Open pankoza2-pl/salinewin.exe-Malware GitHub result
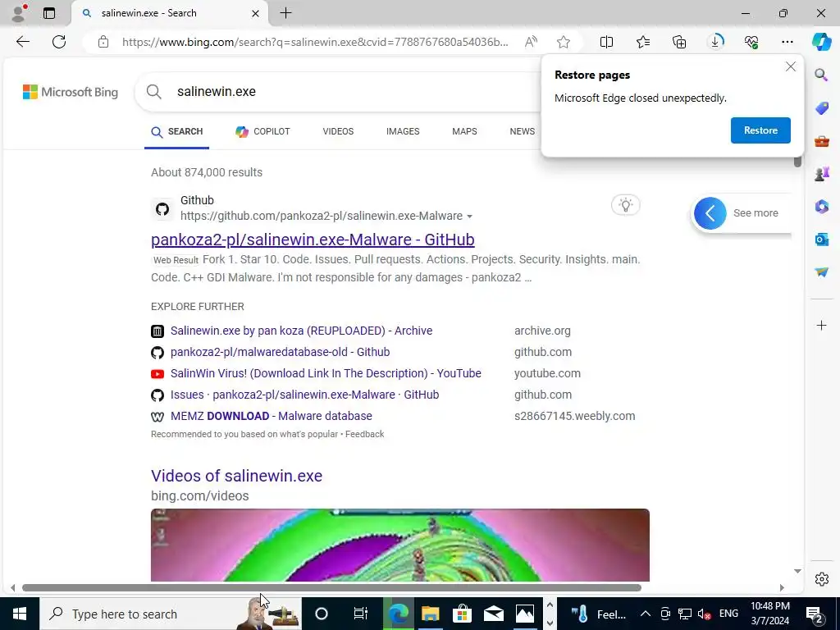The height and width of the screenshot is (630, 840). pyautogui.click(x=313, y=240)
